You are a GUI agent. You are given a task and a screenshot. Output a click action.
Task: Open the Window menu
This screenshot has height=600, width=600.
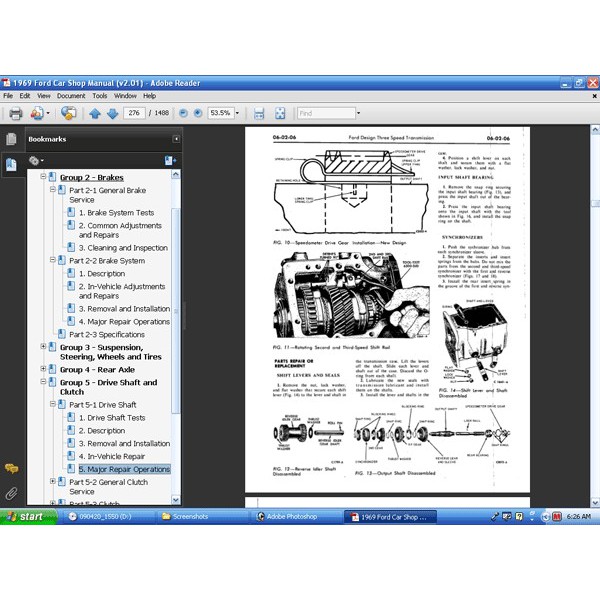tap(125, 96)
